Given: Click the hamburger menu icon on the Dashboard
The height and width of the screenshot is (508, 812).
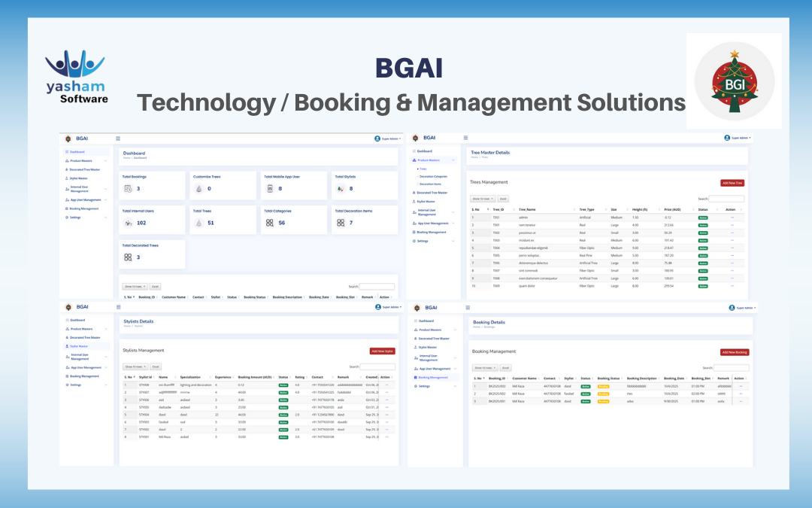Looking at the screenshot, I should click(x=117, y=138).
